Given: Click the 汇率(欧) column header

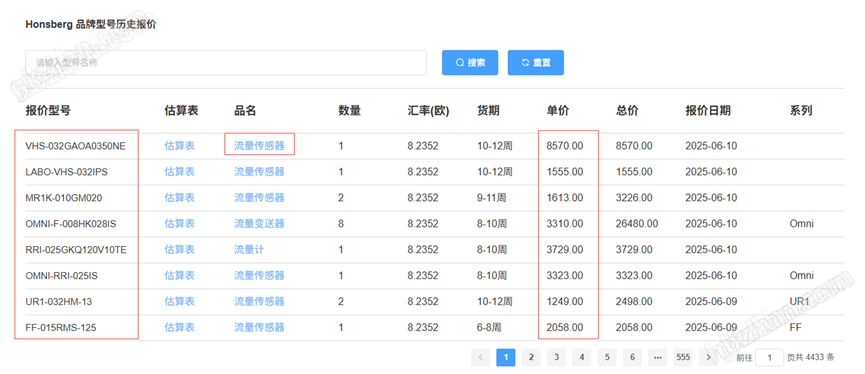Looking at the screenshot, I should (x=428, y=111).
